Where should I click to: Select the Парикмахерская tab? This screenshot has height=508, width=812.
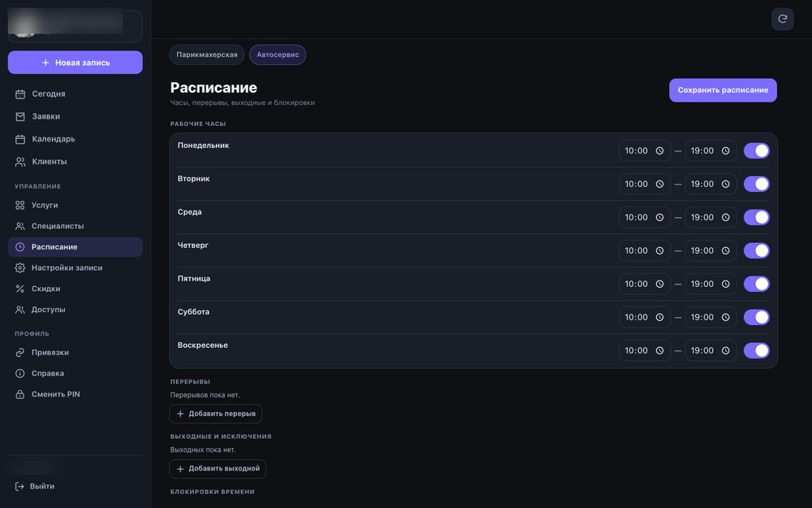tap(206, 54)
